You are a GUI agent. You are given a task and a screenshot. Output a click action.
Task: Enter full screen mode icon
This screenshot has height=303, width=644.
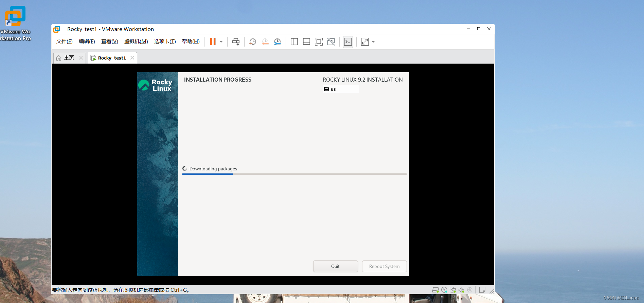[x=319, y=42]
